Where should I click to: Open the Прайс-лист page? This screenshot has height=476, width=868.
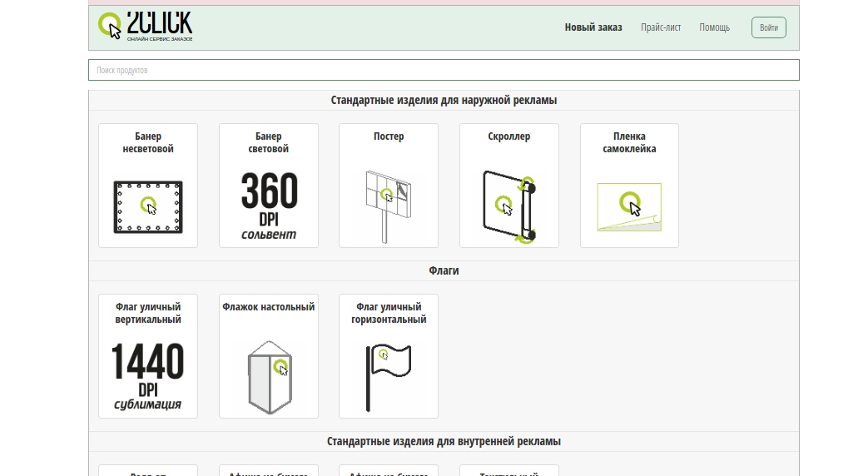click(x=661, y=27)
